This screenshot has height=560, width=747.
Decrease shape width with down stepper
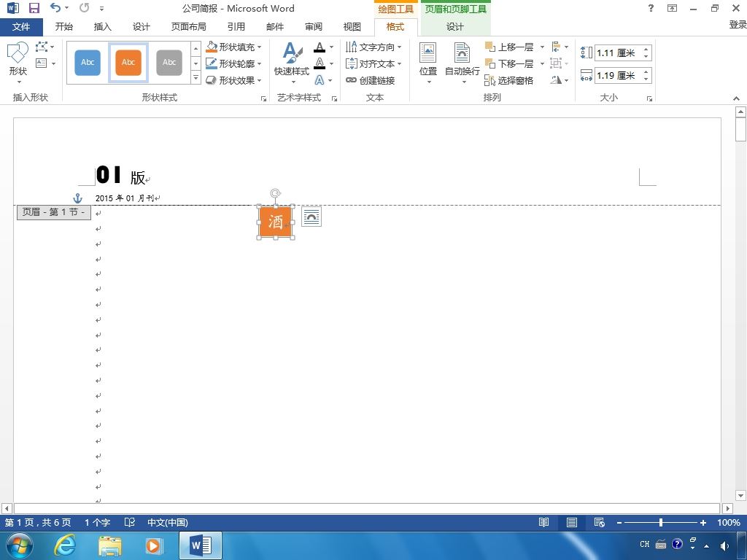[646, 79]
